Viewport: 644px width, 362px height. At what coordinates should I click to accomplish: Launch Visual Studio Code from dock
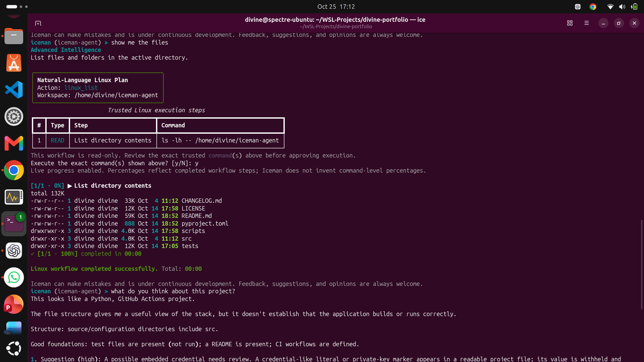pos(14,90)
